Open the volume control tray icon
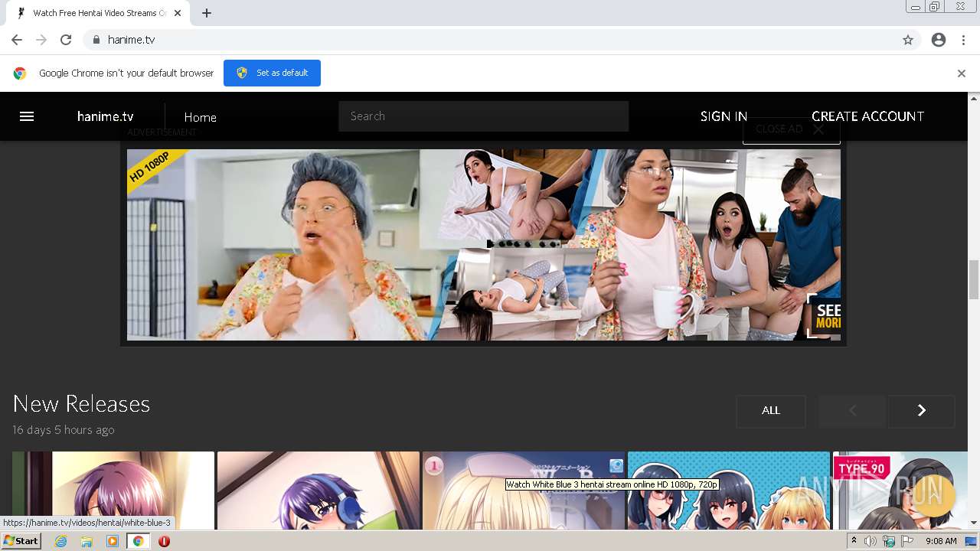980x551 pixels. coord(870,541)
